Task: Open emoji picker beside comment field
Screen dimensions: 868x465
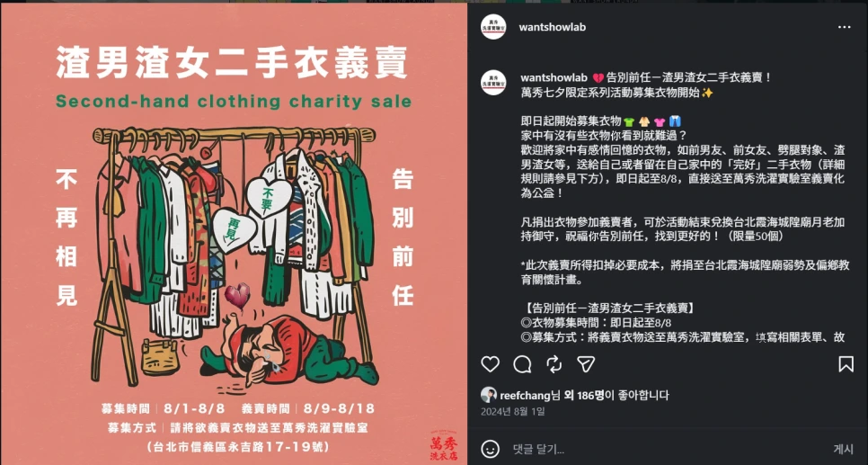Action: point(490,449)
